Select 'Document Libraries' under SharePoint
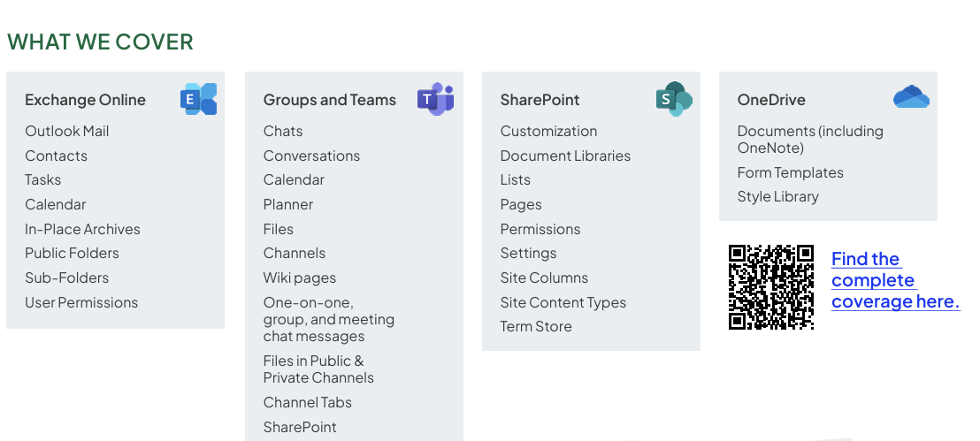 (x=566, y=156)
